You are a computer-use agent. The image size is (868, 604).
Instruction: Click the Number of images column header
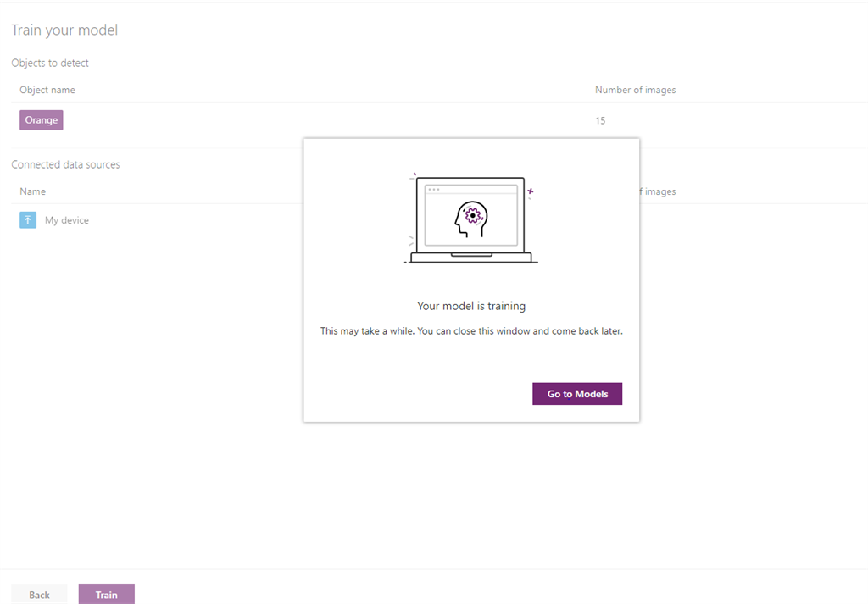pos(635,89)
